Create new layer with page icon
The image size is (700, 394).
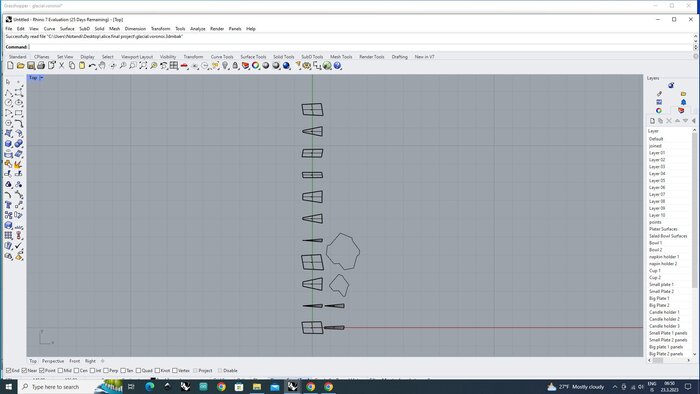652,121
